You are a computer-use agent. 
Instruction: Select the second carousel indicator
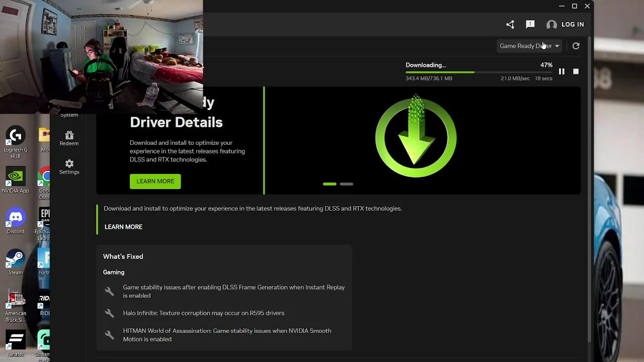(346, 184)
